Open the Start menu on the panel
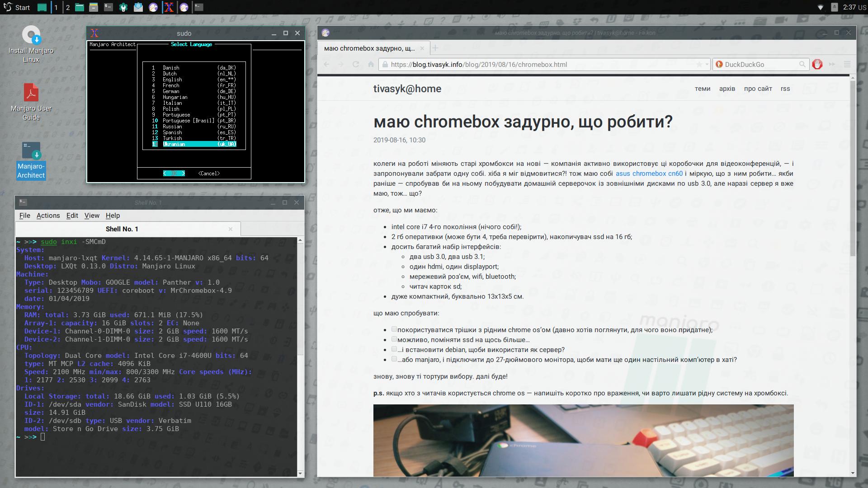The width and height of the screenshot is (868, 488). tap(16, 7)
